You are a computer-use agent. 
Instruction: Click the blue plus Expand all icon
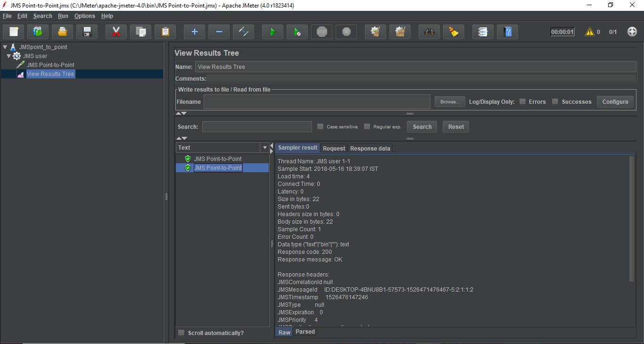coord(194,32)
